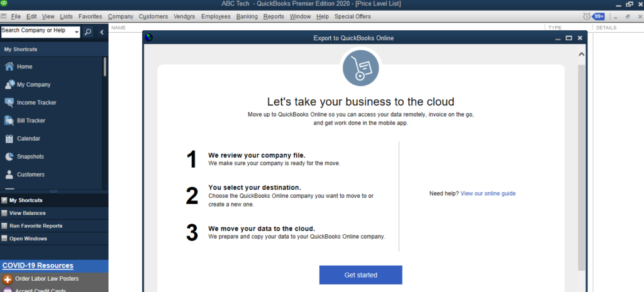Open the Customers shortcut icon
644x292 pixels.
9,175
